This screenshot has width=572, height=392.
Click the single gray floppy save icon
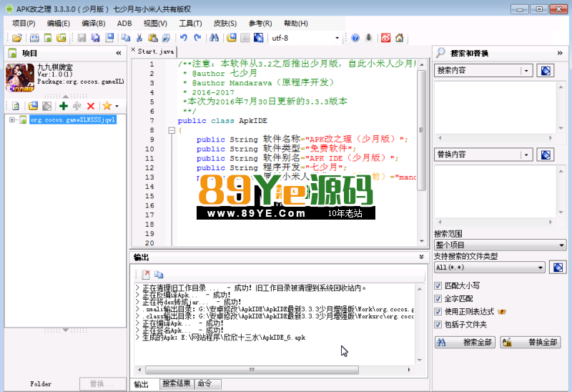[82, 38]
